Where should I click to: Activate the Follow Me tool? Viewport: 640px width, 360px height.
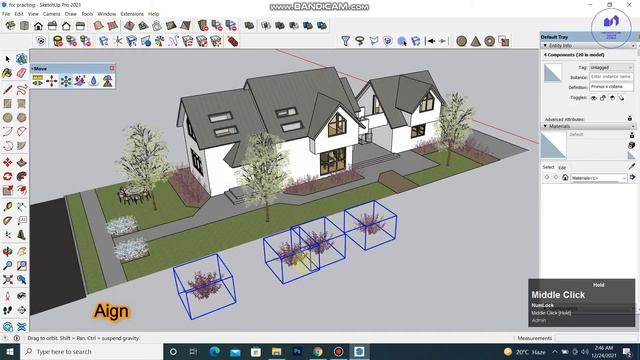21,176
